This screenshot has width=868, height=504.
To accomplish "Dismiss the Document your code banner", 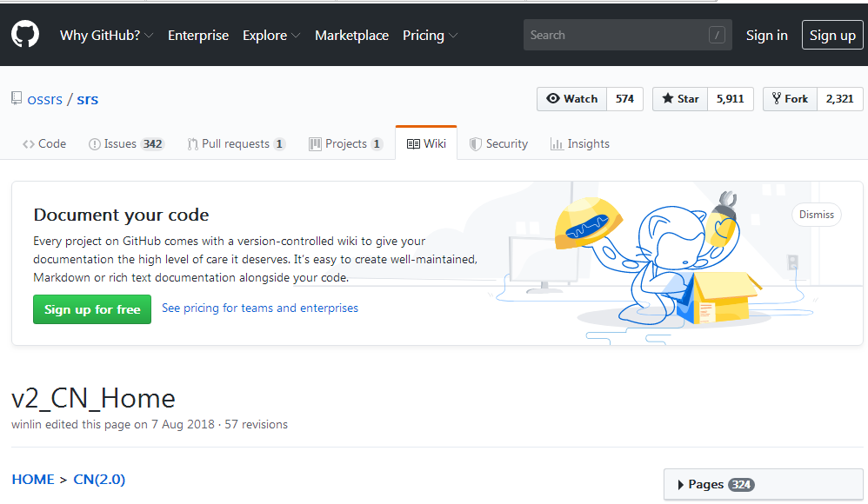I will [816, 215].
